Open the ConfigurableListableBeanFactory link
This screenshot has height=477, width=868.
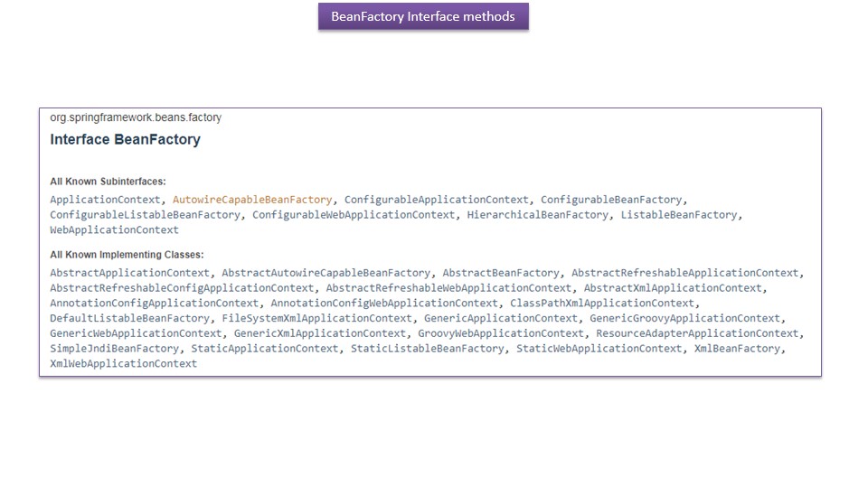tap(145, 215)
